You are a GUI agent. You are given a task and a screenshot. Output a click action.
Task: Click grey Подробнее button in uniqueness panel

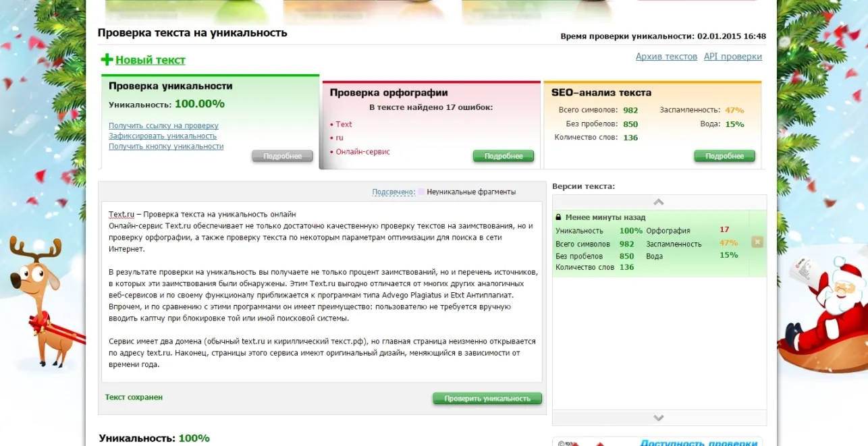tap(282, 156)
